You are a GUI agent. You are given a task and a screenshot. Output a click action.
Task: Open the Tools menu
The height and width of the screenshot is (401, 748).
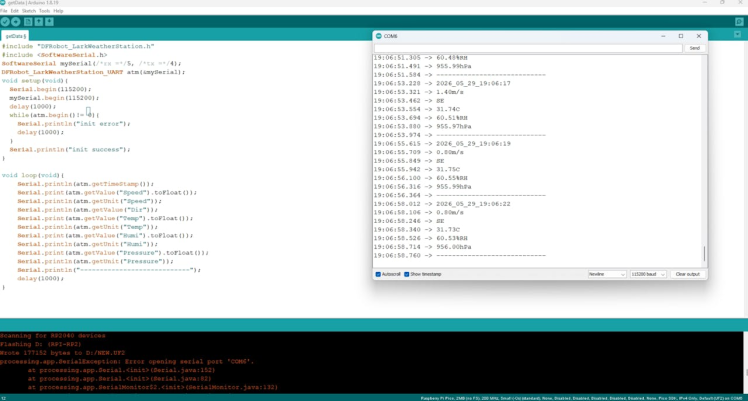coord(44,10)
